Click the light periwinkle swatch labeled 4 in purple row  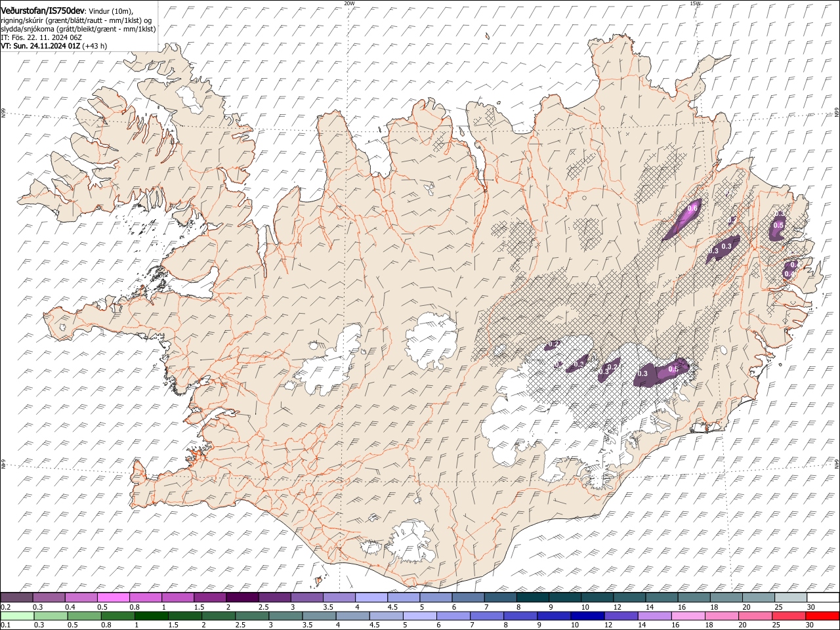371,597
